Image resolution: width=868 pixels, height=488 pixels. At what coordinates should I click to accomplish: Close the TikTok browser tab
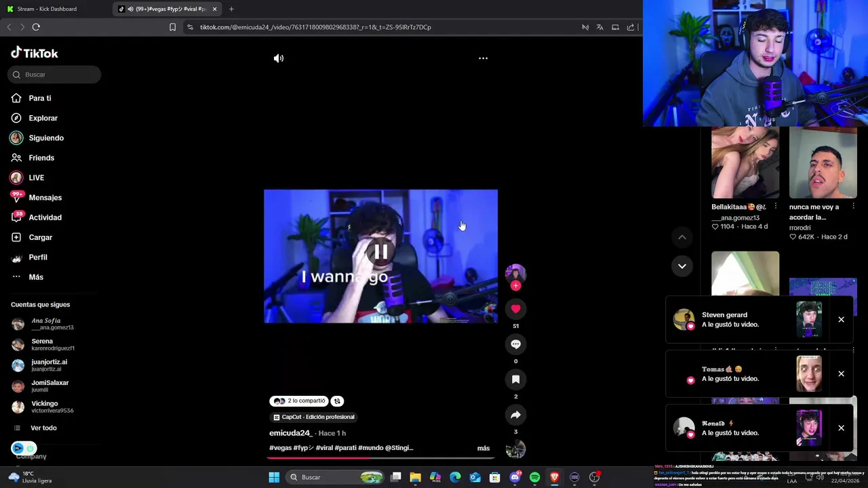214,9
